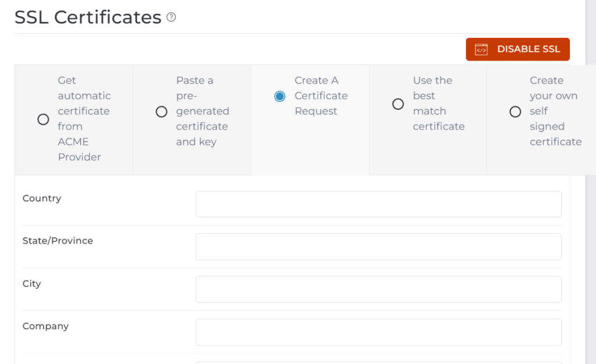Click the code icon inside Disable SSL button
The width and height of the screenshot is (596, 364).
point(481,49)
